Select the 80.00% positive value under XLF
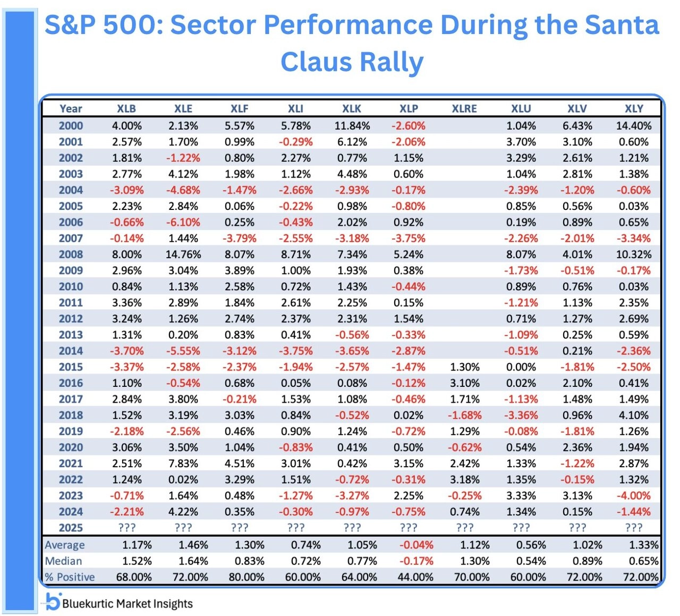Image resolution: width=680 pixels, height=616 pixels. pos(246,577)
